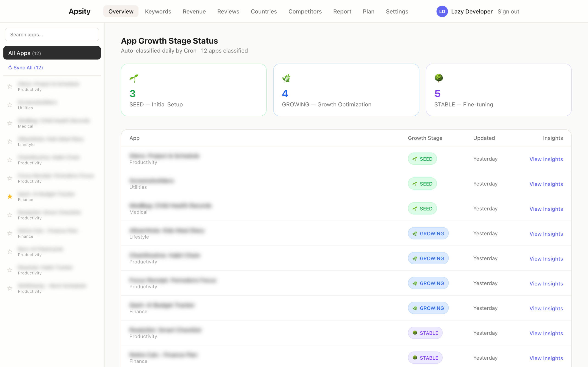
Task: Open View Insights for the Medical app
Action: coord(546,209)
